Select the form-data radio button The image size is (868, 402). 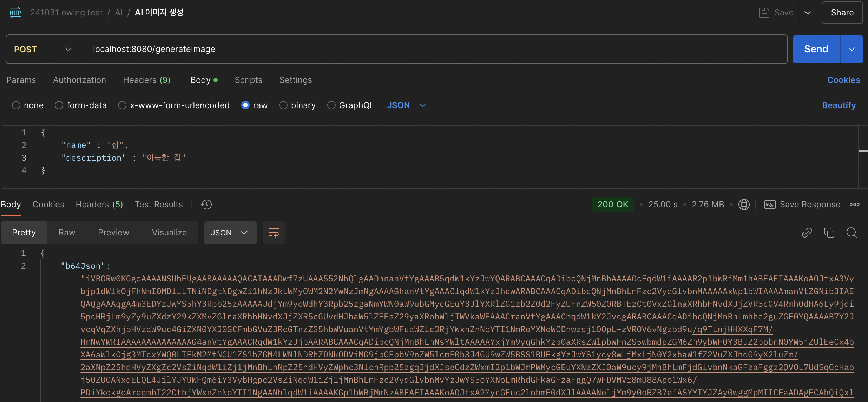(x=59, y=105)
